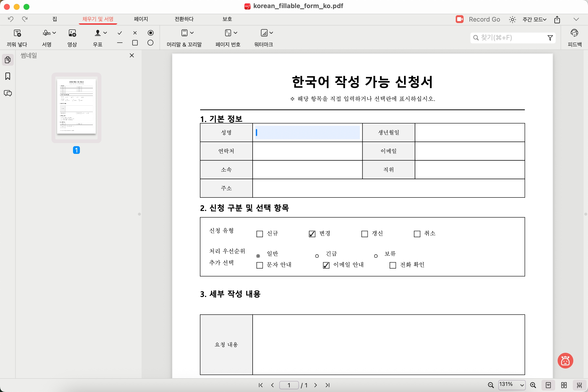Open the 피드백 support panel
The width and height of the screenshot is (588, 392).
(575, 38)
